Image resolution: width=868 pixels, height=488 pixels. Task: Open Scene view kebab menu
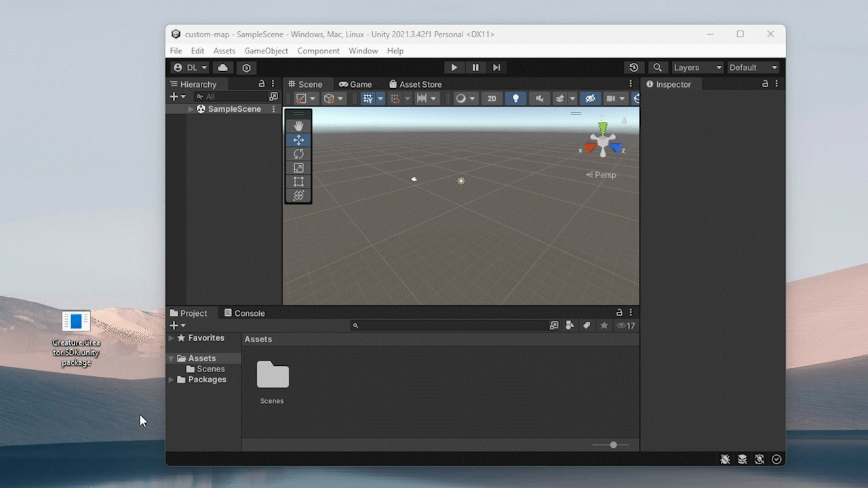(x=631, y=84)
